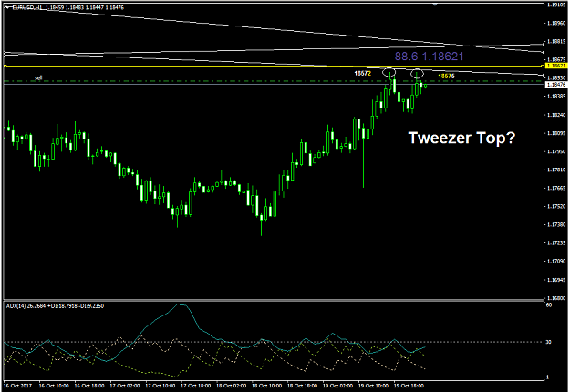The width and height of the screenshot is (570, 392).
Task: Click the '16 Oct 2017' time axis label
Action: (x=18, y=386)
